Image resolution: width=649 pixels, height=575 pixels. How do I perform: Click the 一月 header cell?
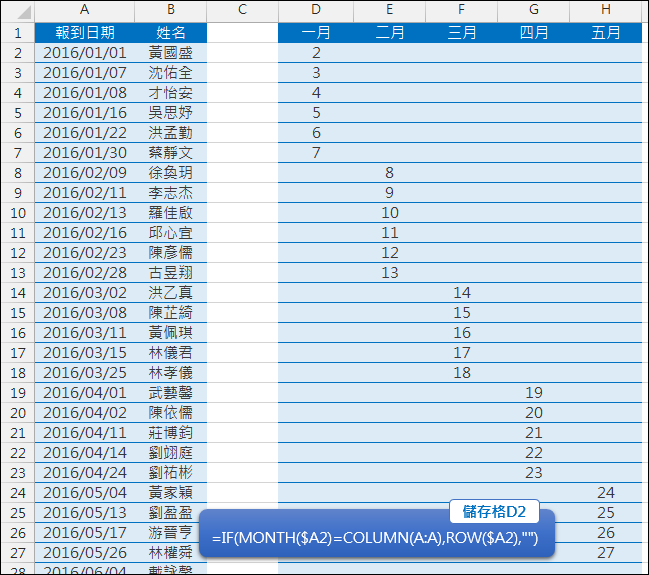coord(316,33)
